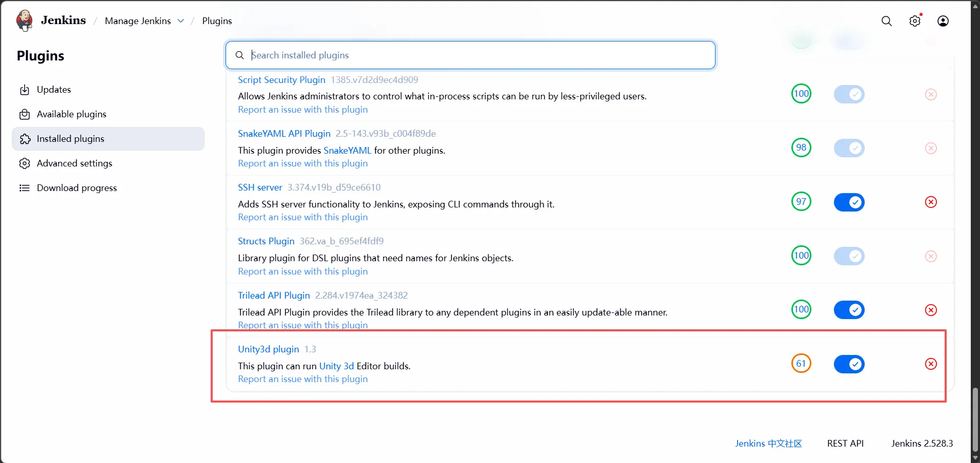Open the Unity3d plugin link
Viewport: 980px width, 463px height.
[x=268, y=349]
